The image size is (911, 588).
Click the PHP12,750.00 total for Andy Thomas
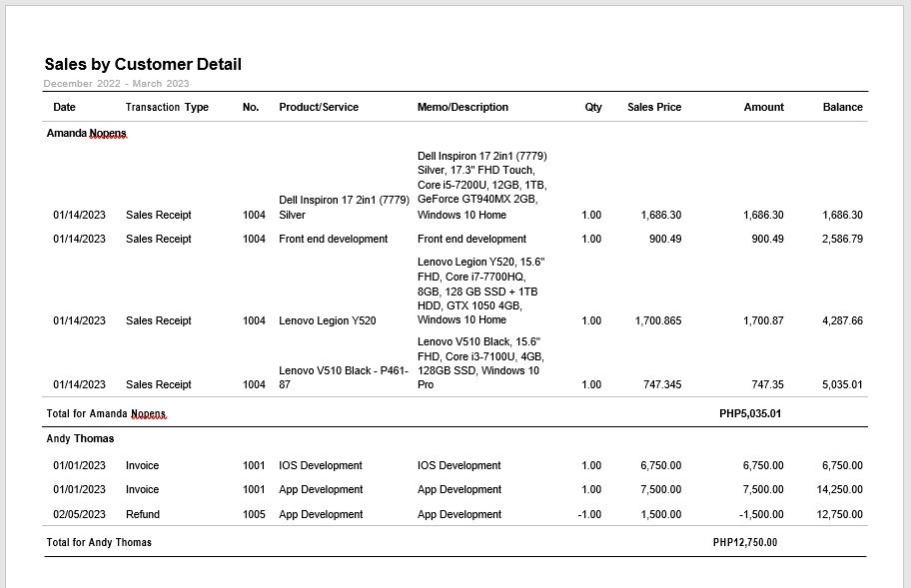745,542
